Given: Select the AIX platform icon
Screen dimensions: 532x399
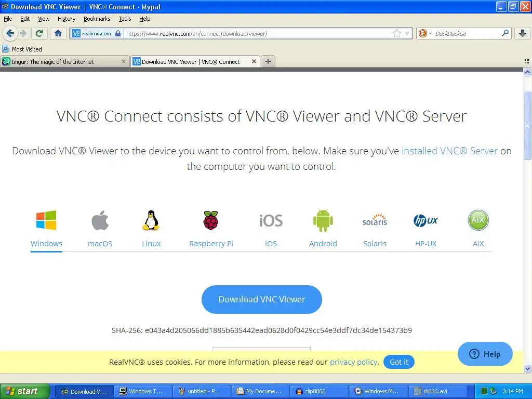Looking at the screenshot, I should pyautogui.click(x=478, y=220).
